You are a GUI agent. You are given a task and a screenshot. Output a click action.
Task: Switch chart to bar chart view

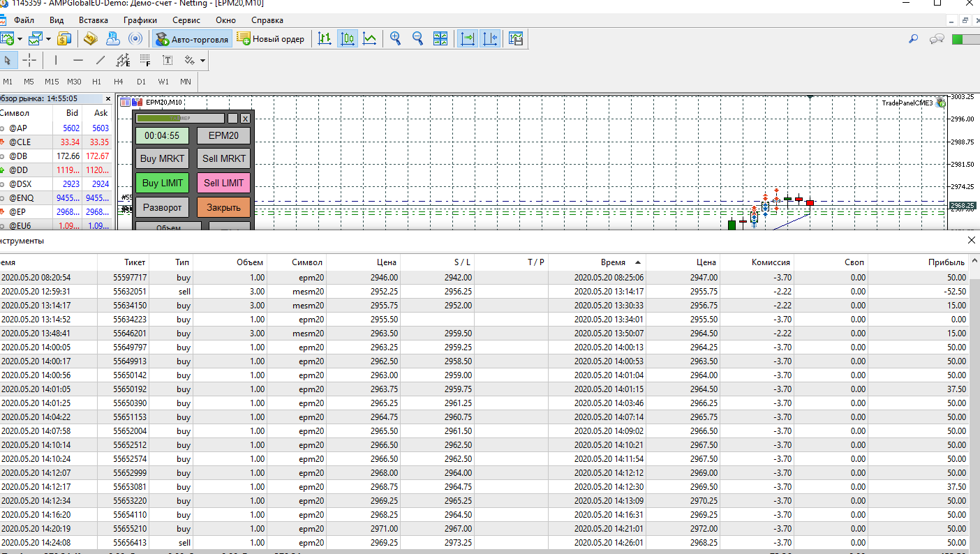pyautogui.click(x=325, y=39)
